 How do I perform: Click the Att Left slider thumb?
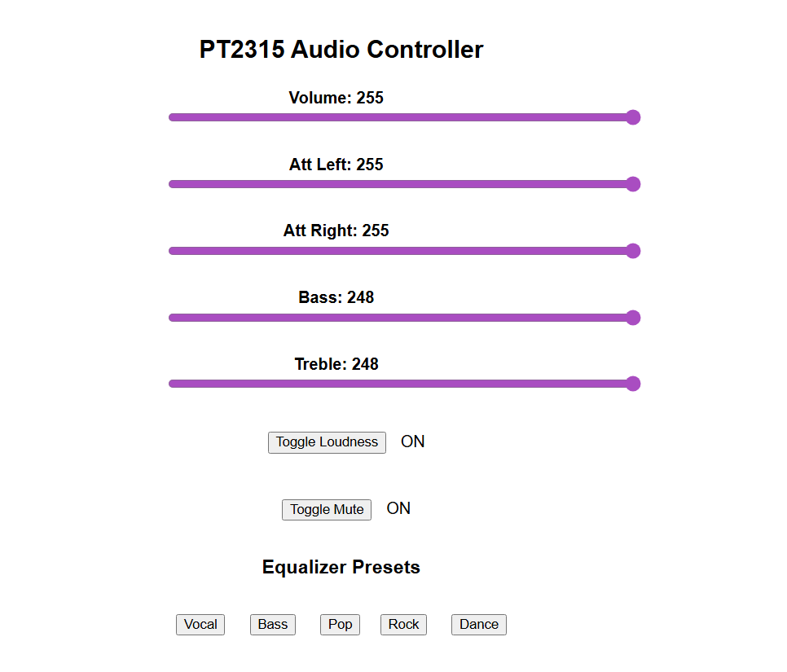point(633,184)
